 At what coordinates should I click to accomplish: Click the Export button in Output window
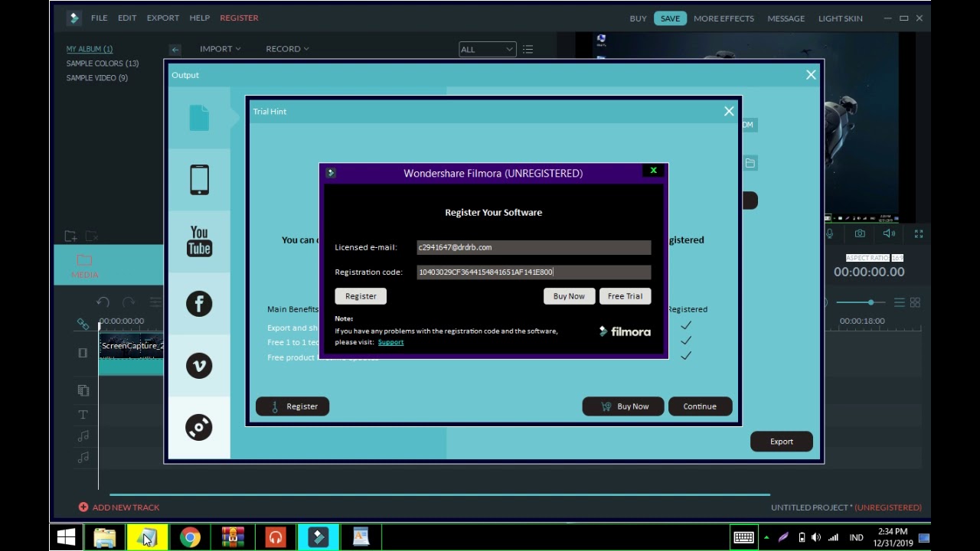[782, 442]
